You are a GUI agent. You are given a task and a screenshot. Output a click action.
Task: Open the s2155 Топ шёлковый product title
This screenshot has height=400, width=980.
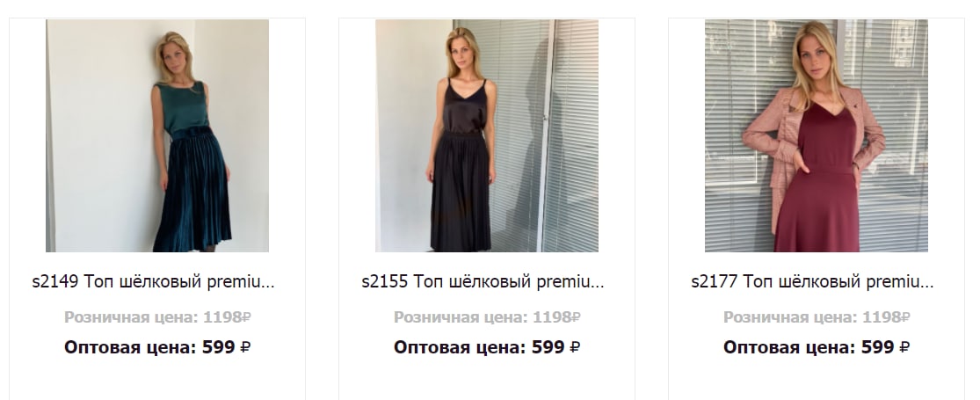pos(483,282)
